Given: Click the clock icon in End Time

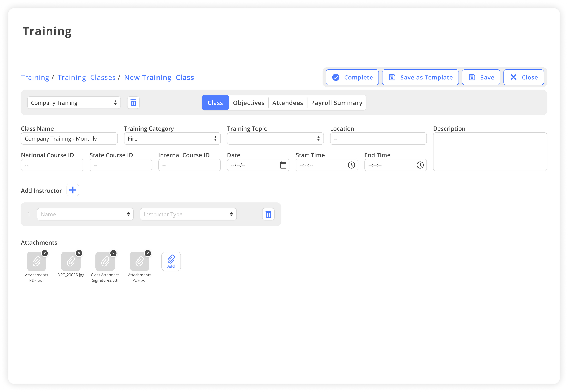Looking at the screenshot, I should (420, 165).
